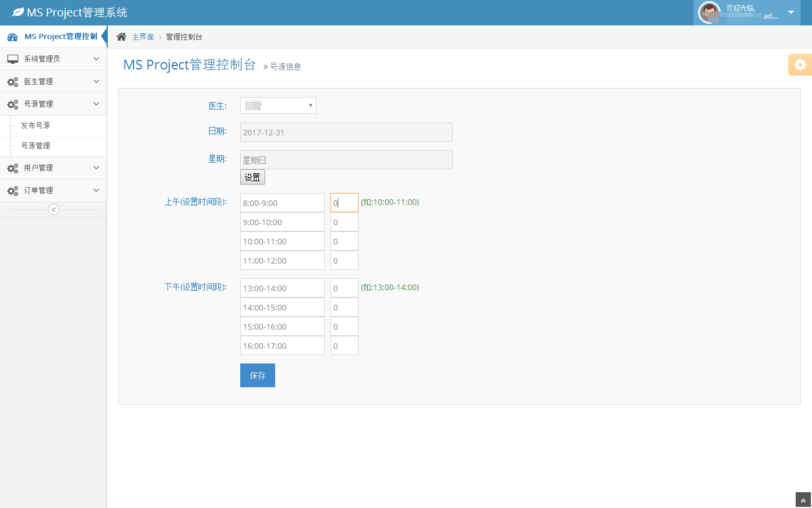The height and width of the screenshot is (508, 812).
Task: Open the user account dropdown arrow
Action: pyautogui.click(x=791, y=12)
